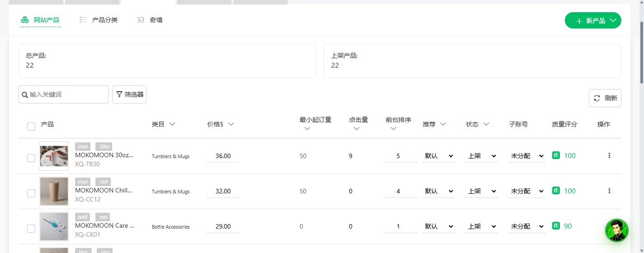The height and width of the screenshot is (253, 644).
Task: Sort by 最小起订量 chevron
Action: click(308, 129)
